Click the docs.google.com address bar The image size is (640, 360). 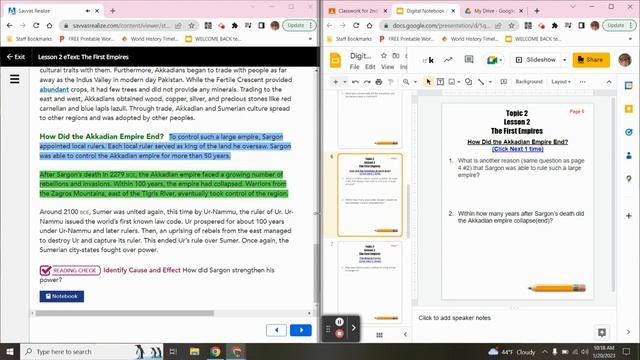(441, 25)
